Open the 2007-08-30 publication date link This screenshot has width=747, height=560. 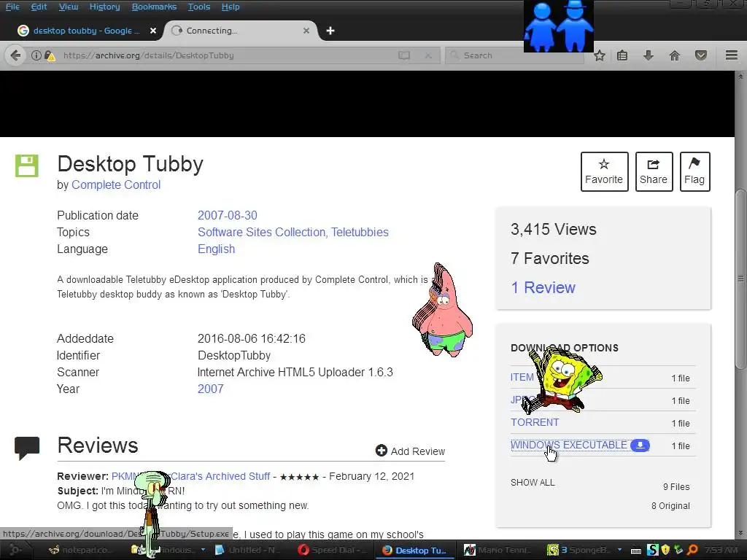tap(228, 215)
